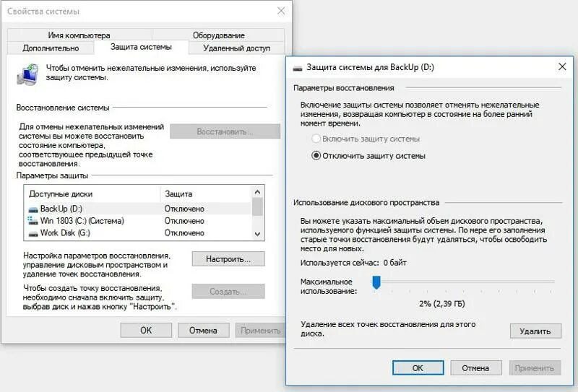Click 'Отключено' status for Win 1803 (C:)
This screenshot has height=392, width=578.
coord(184,221)
